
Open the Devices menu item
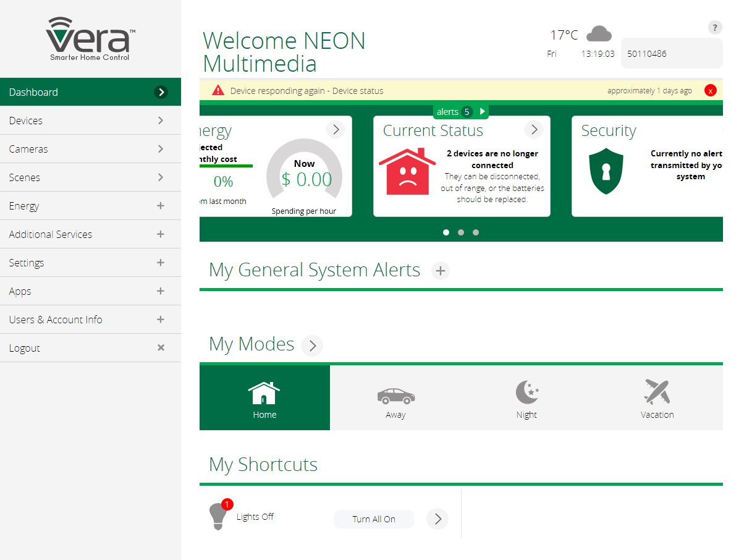[x=90, y=121]
